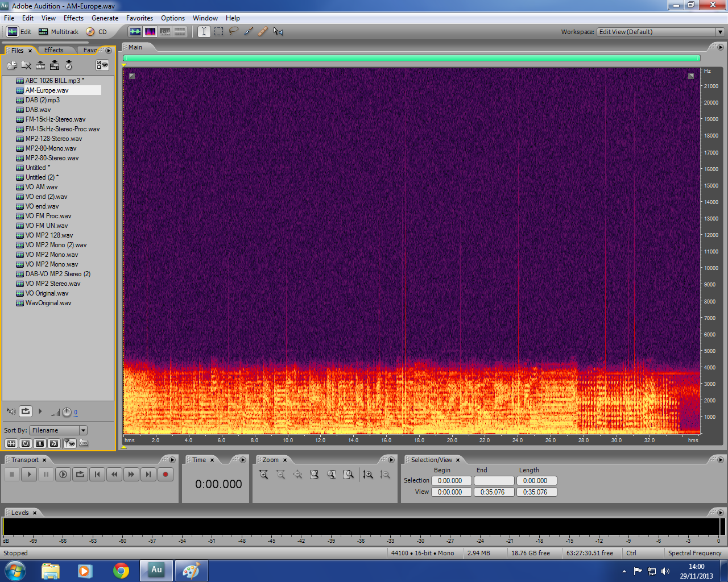Switch to Edit view
This screenshot has width=728, height=582.
tap(19, 32)
